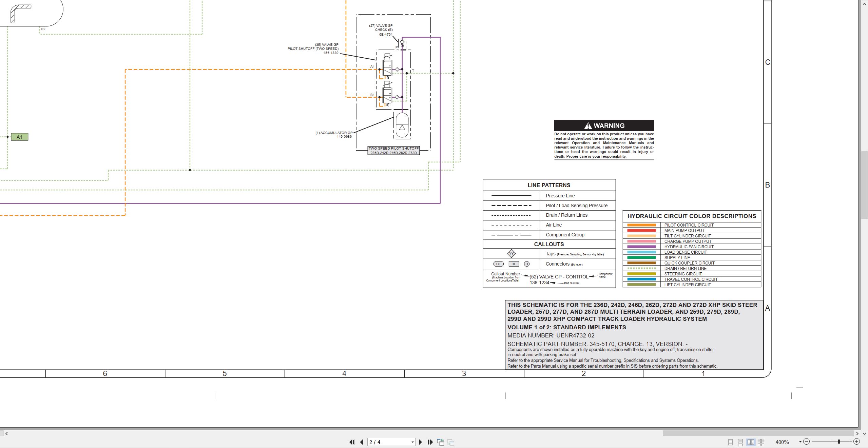This screenshot has width=868, height=448.
Task: Click the accumulator symbol in the schematic
Action: tap(402, 125)
